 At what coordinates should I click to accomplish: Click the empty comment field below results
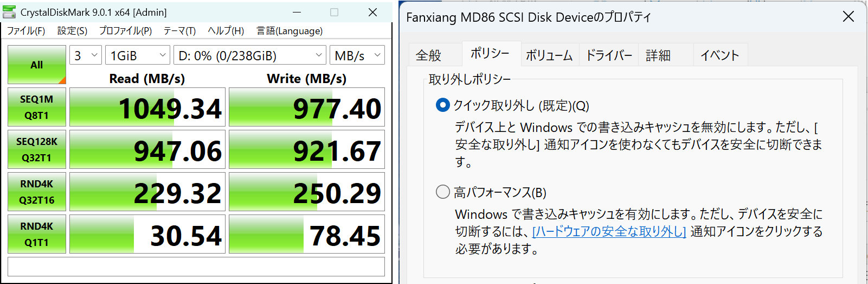click(x=196, y=267)
